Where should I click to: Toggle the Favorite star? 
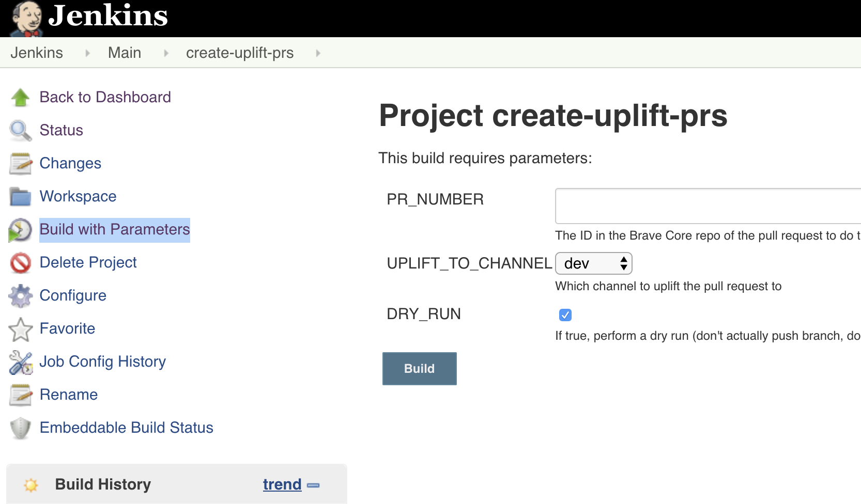[x=20, y=329]
